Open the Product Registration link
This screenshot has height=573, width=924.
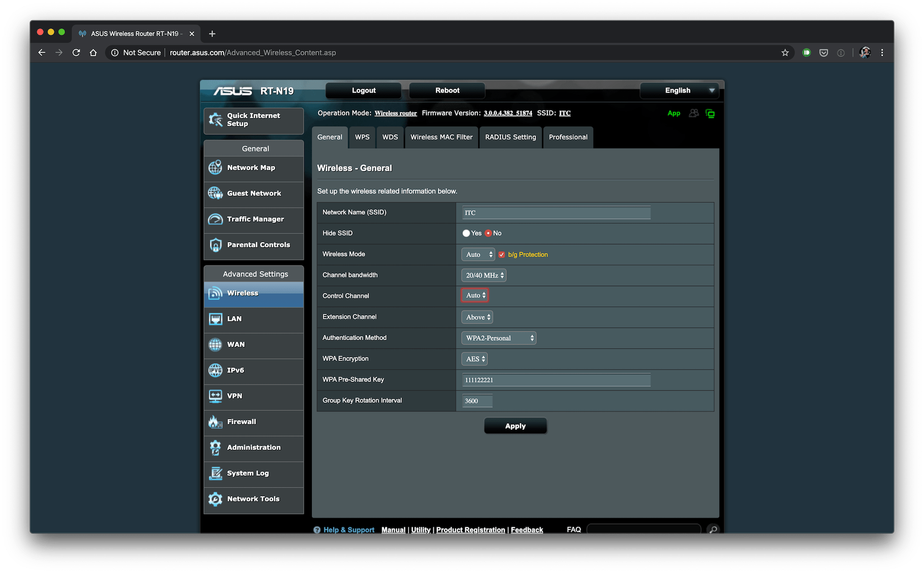[471, 530]
